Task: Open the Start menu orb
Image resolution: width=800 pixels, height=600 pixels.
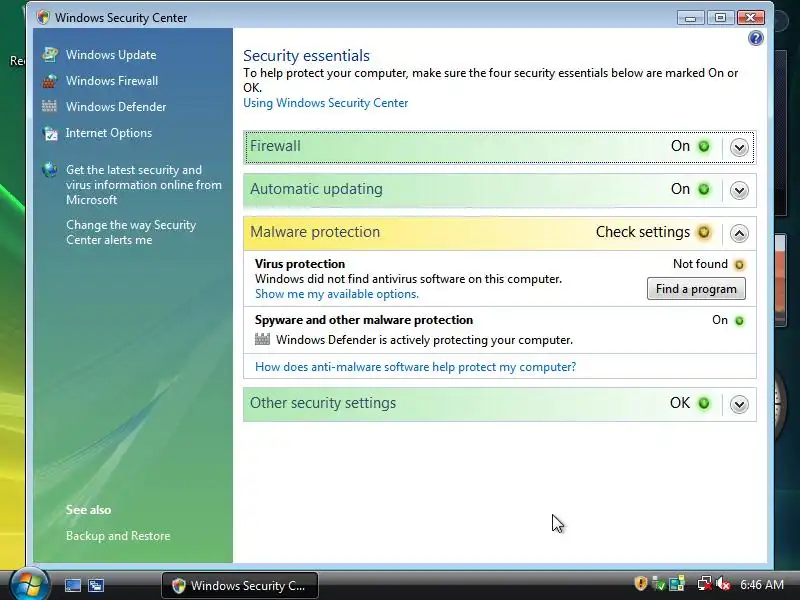Action: 30,585
